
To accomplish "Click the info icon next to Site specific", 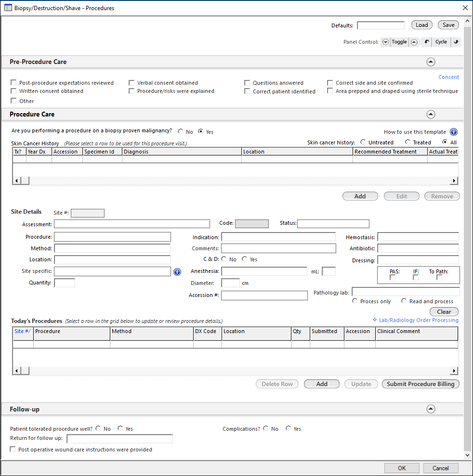I will pos(177,272).
